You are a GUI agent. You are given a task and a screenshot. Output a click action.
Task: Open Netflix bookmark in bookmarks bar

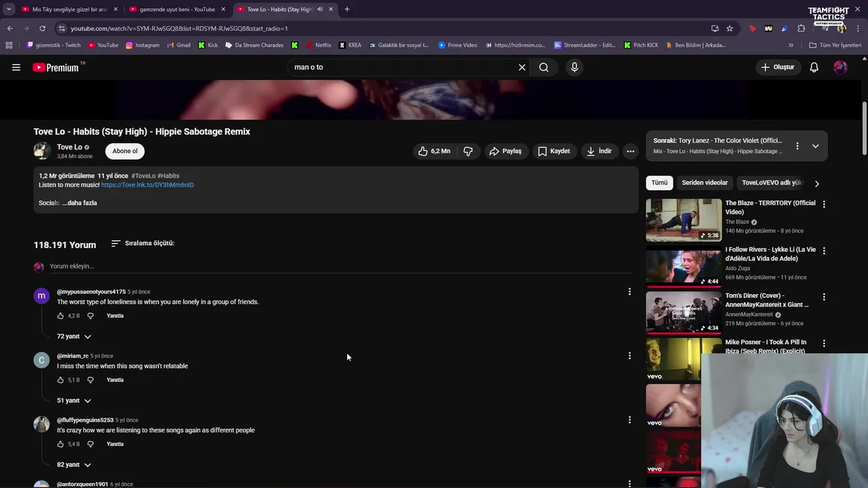point(319,45)
